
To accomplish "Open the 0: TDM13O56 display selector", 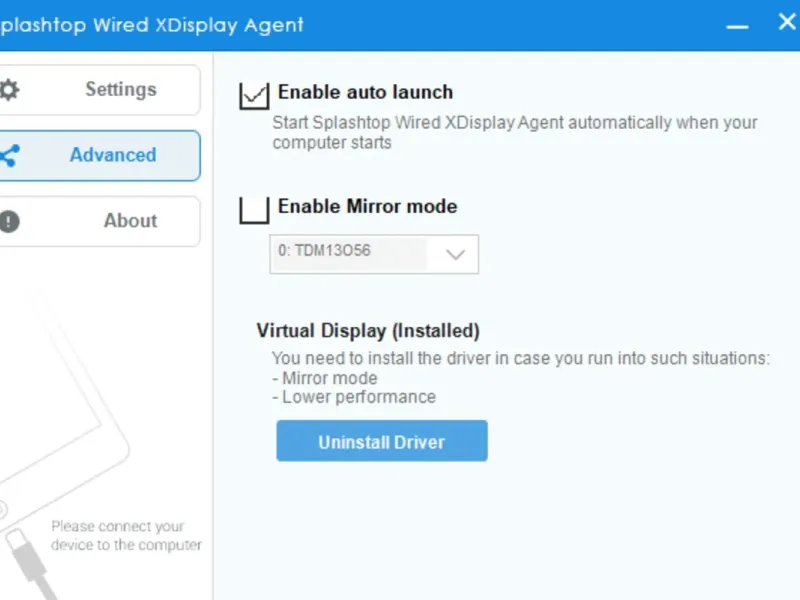I will tap(374, 254).
